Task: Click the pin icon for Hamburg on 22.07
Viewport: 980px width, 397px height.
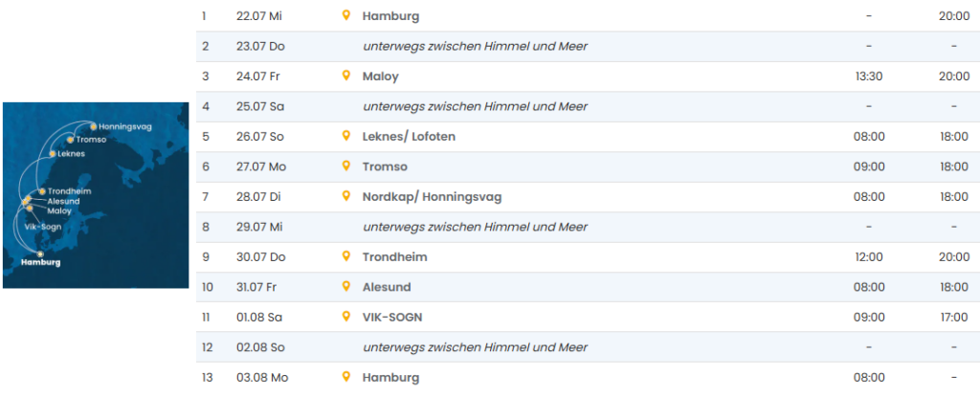Action: pos(346,15)
